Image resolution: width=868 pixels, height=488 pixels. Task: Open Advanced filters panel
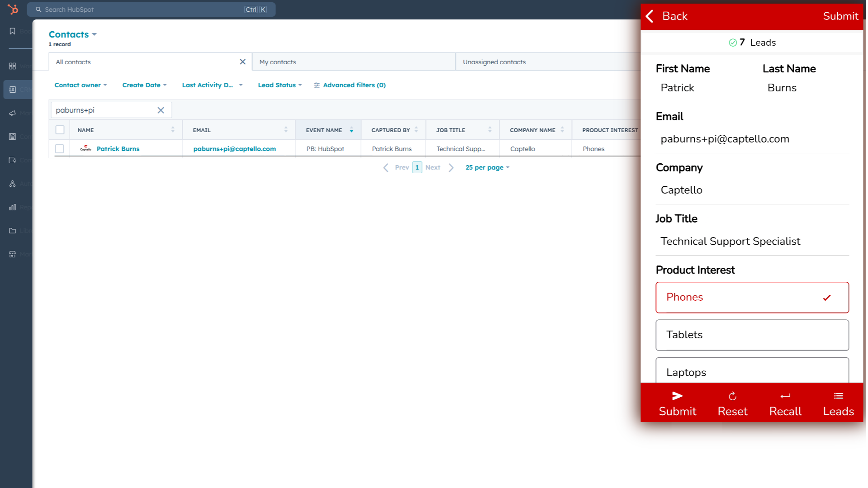pyautogui.click(x=350, y=85)
